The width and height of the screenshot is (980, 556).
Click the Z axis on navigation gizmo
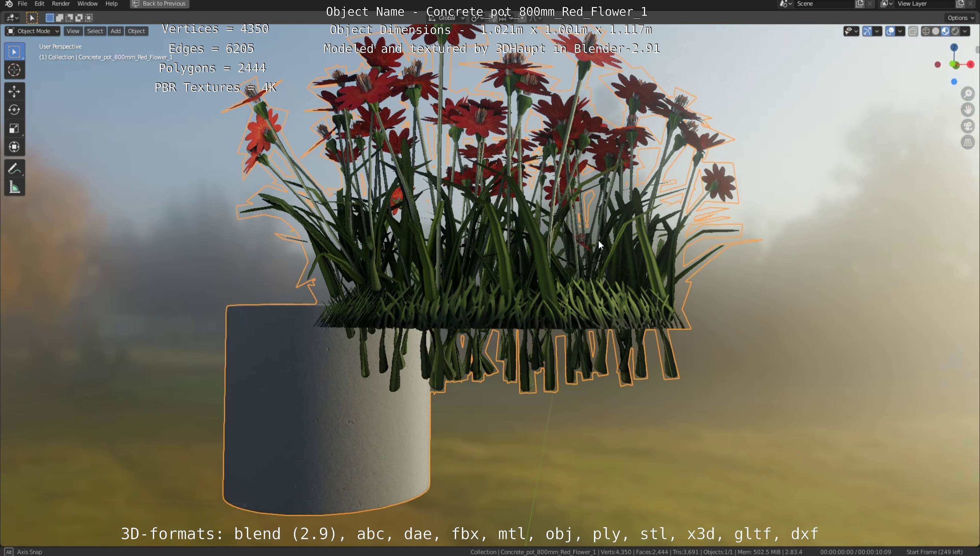(x=954, y=47)
